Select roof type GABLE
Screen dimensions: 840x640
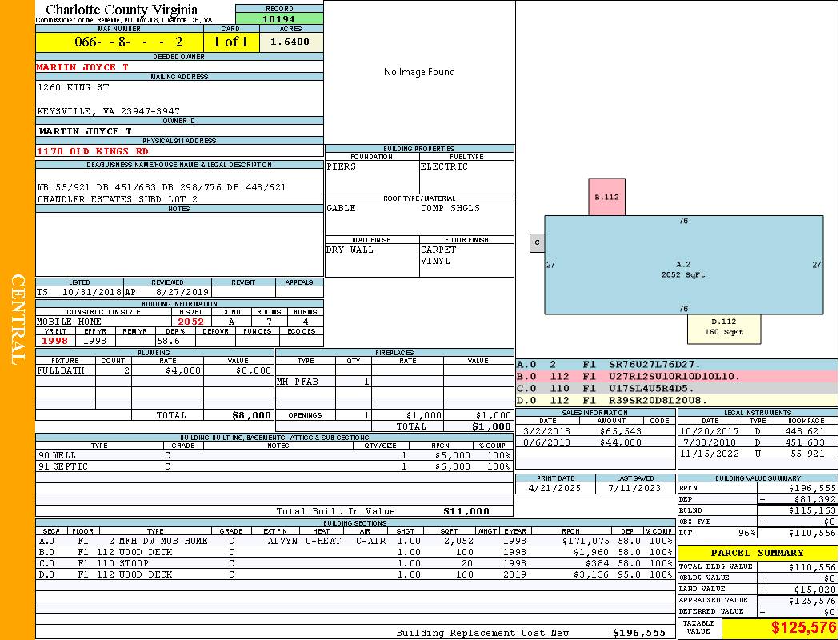click(x=342, y=208)
